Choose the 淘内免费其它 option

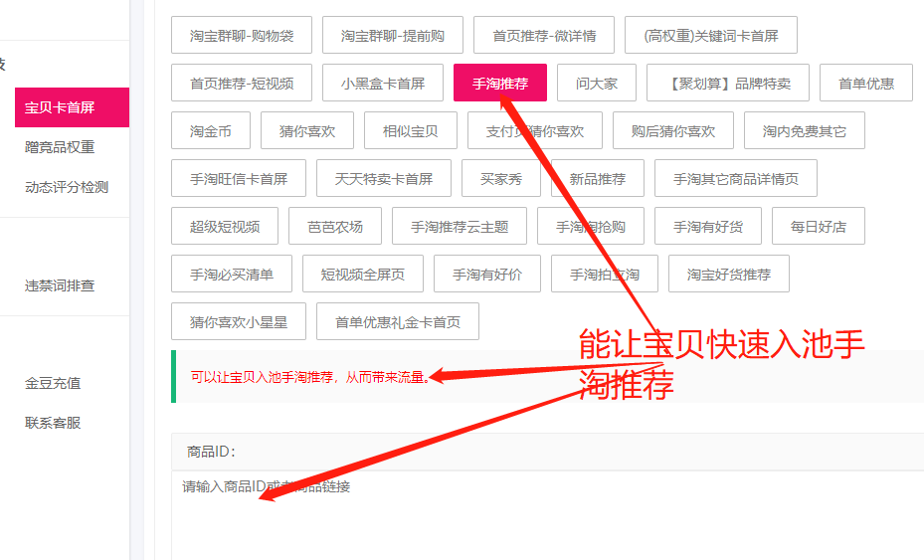805,131
